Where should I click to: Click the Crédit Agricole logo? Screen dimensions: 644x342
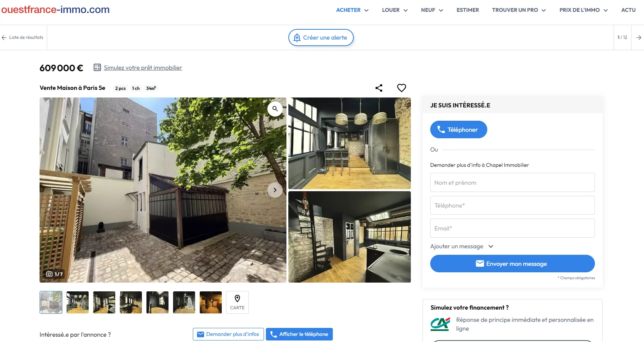point(440,324)
